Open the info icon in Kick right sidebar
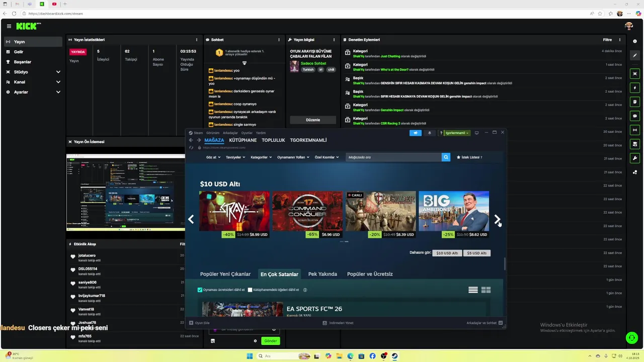Viewport: 644px width, 362px height. coord(635,41)
